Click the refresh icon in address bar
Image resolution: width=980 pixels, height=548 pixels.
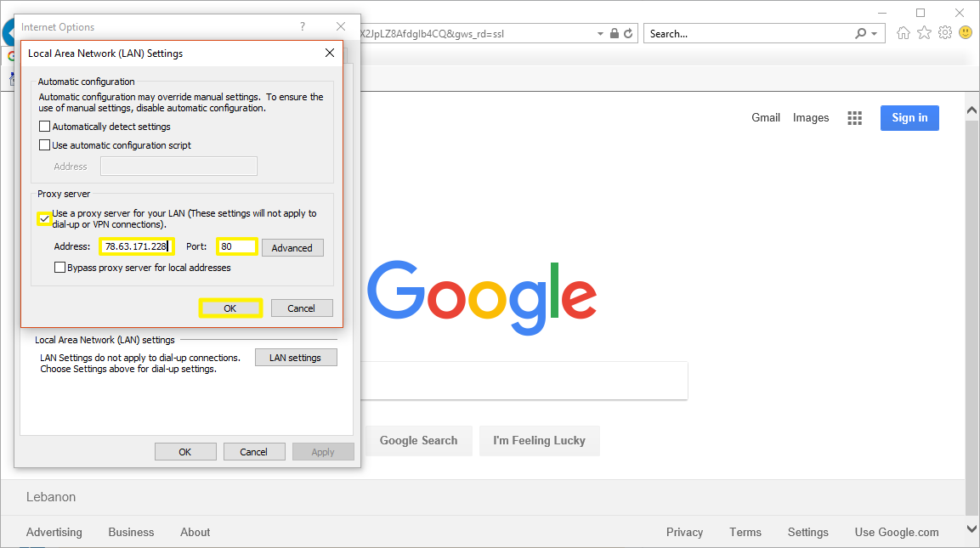coord(628,34)
